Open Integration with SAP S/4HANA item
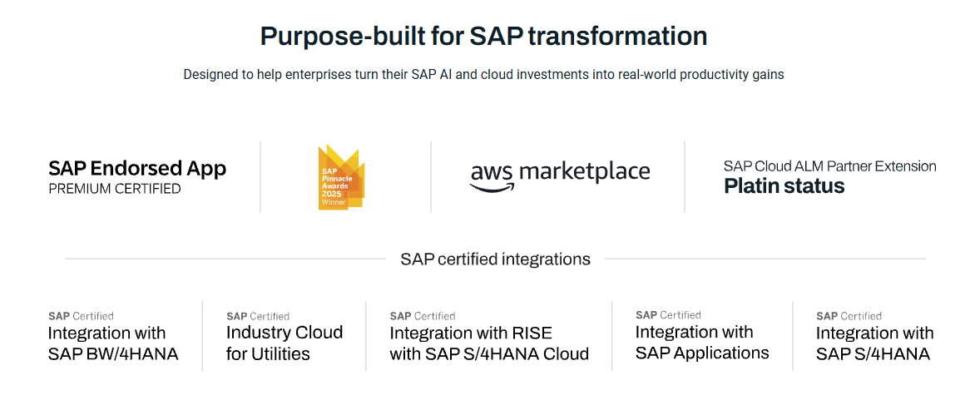 coord(875,343)
